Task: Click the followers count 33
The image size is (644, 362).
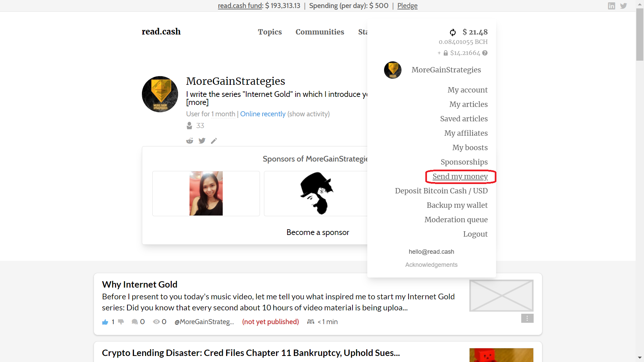Action: click(200, 126)
